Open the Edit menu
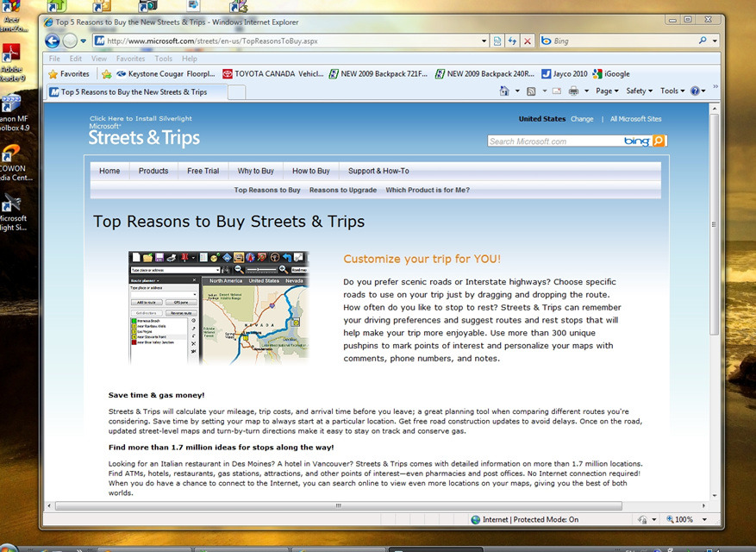The width and height of the screenshot is (756, 552). [75, 59]
